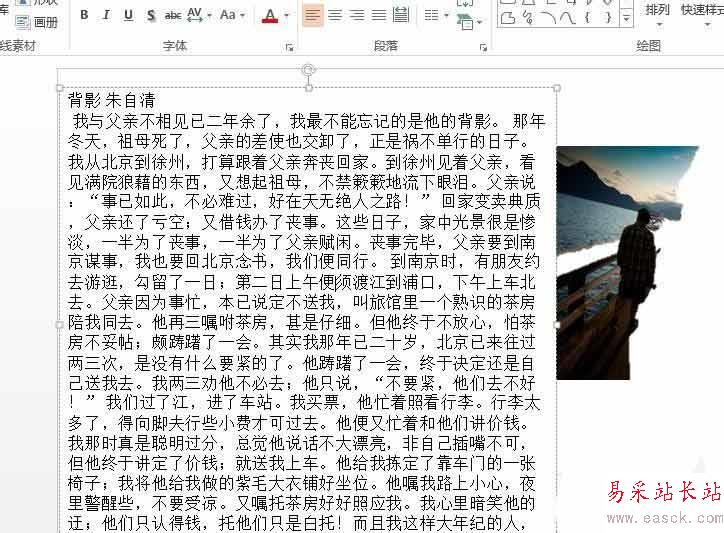Screen dimensions: 724x533
Task: Apply distributed alignment to text
Action: tap(400, 15)
